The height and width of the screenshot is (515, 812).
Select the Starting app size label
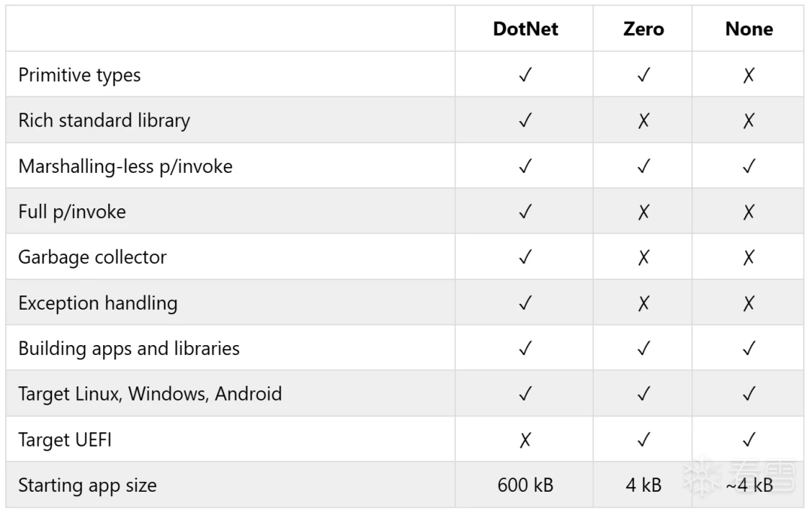coord(87,486)
